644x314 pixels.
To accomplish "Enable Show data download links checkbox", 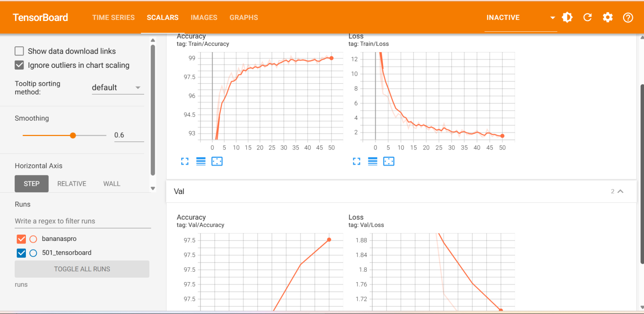I will coord(19,51).
